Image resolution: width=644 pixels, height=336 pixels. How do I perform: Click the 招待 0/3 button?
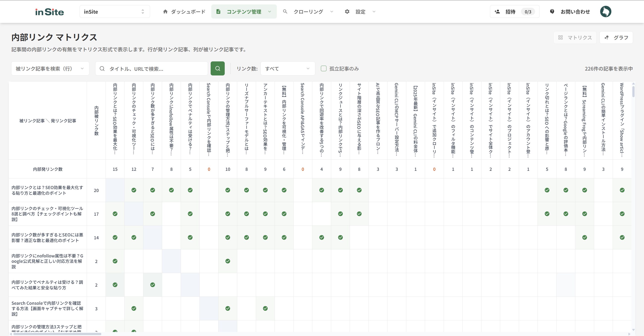tap(515, 11)
